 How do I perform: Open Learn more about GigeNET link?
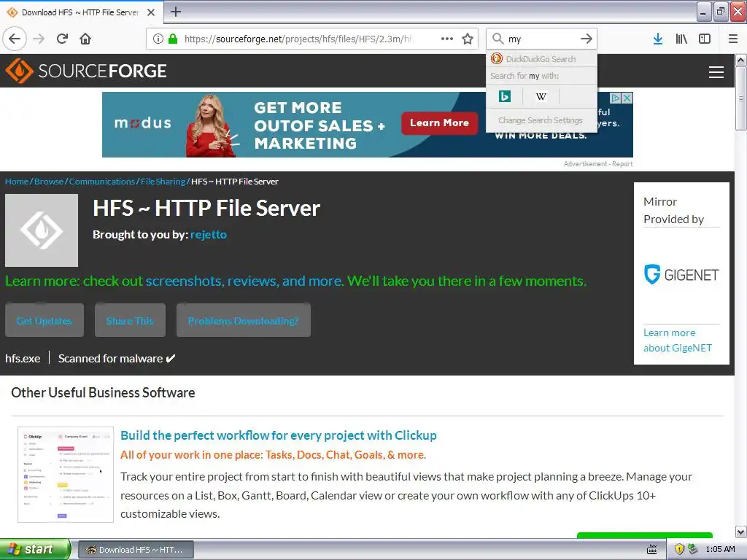tap(678, 340)
